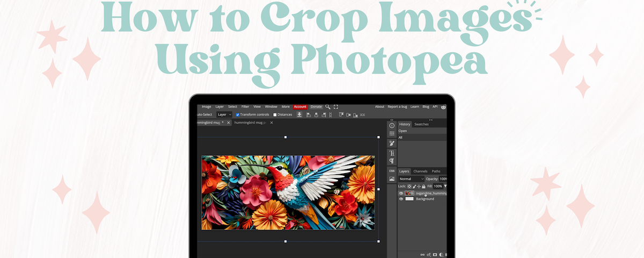644x258 pixels.
Task: Open the Select menu
Action: tap(232, 107)
